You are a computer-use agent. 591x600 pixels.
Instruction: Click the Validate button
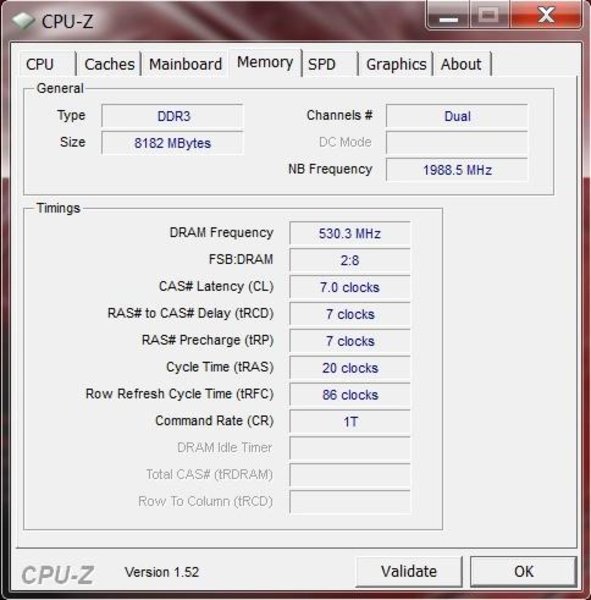pos(409,572)
